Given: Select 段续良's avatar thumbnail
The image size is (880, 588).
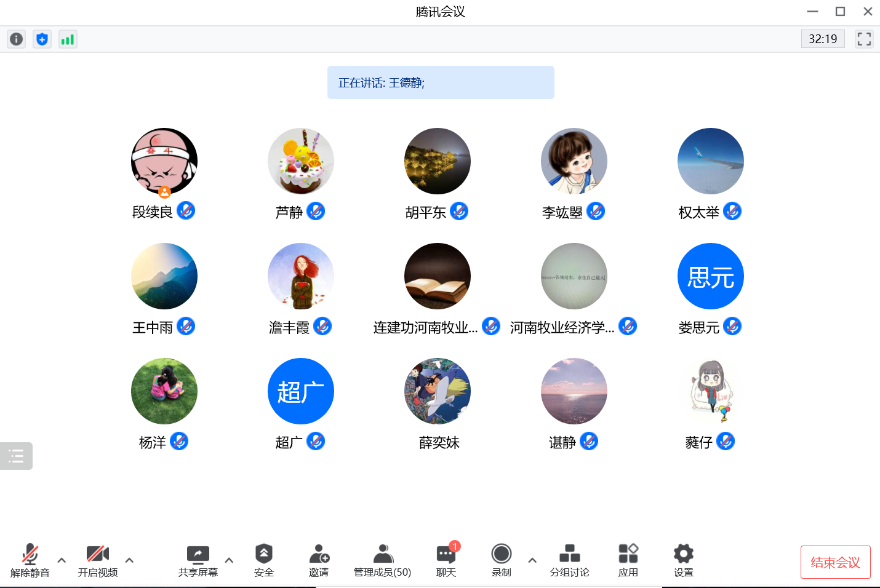Looking at the screenshot, I should point(164,161).
